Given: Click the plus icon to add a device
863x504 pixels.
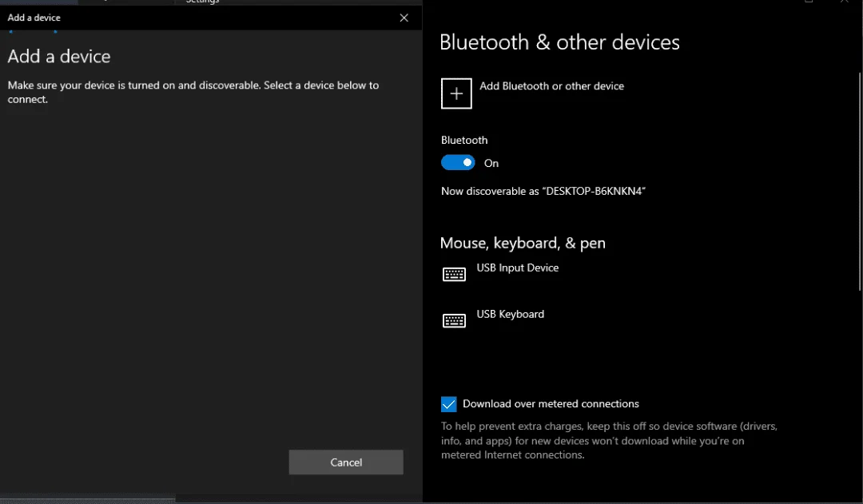Looking at the screenshot, I should coord(456,93).
